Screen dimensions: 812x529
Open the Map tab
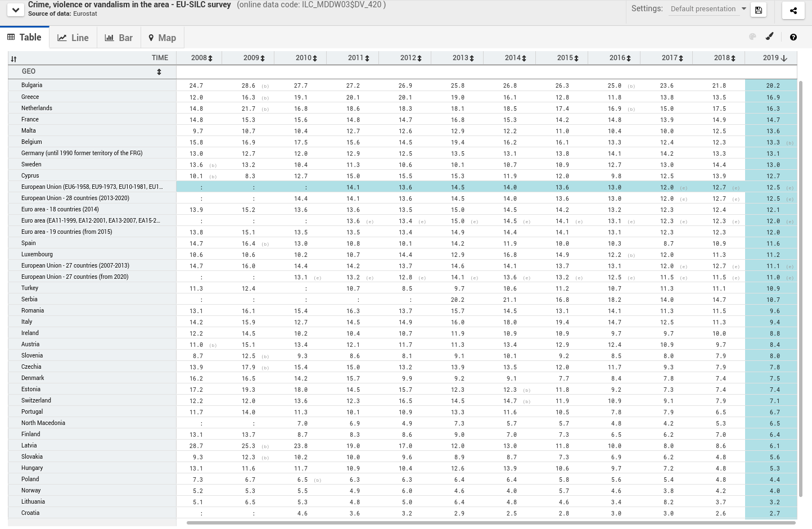(162, 38)
